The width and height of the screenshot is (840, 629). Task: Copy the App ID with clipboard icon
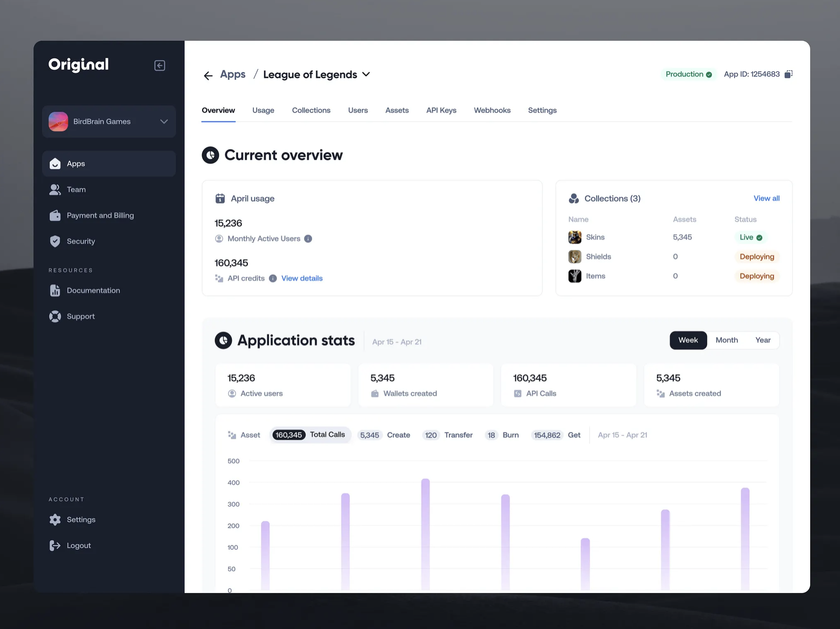coord(788,74)
